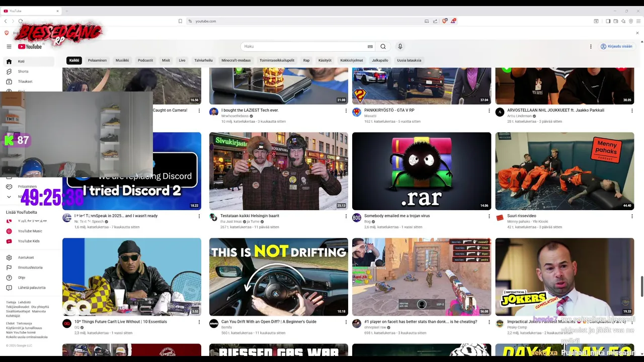Play the Helsingin baarit video thumbnail
Image resolution: width=644 pixels, height=362 pixels.
coord(279,171)
